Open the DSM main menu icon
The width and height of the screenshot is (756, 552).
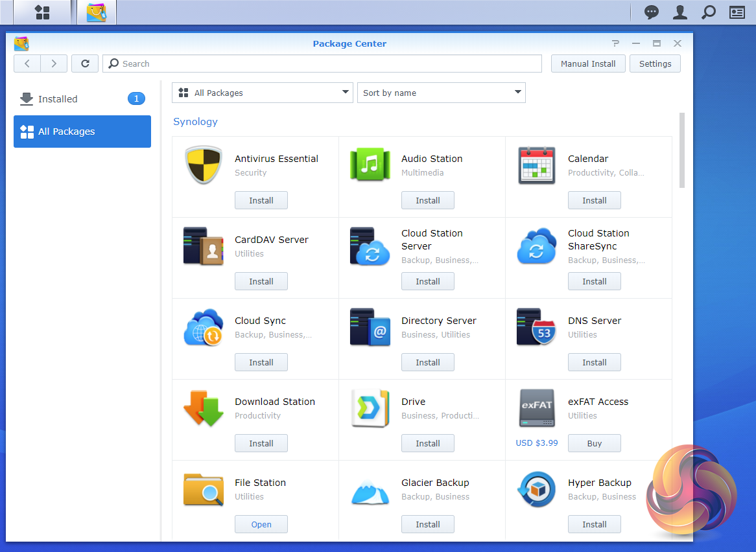(42, 12)
